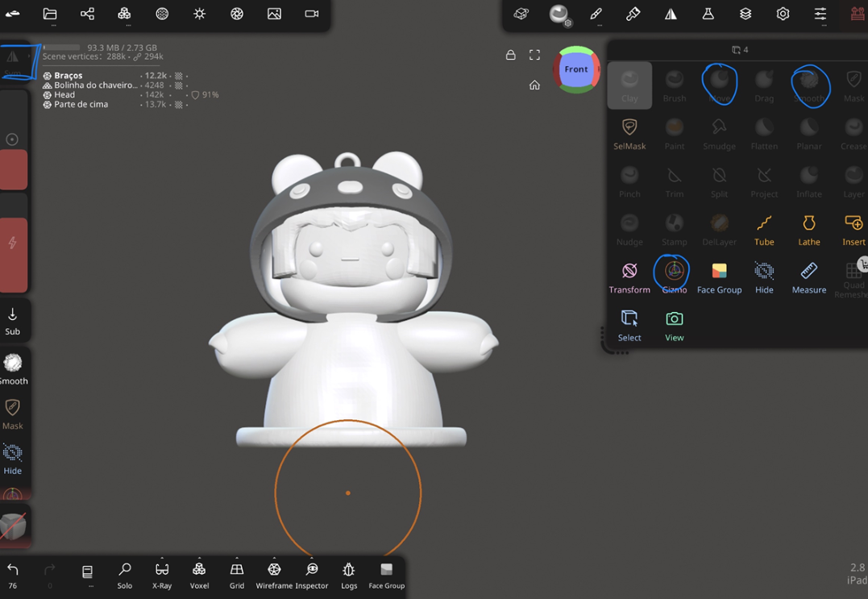Undo the last action
The width and height of the screenshot is (868, 599).
(x=13, y=576)
